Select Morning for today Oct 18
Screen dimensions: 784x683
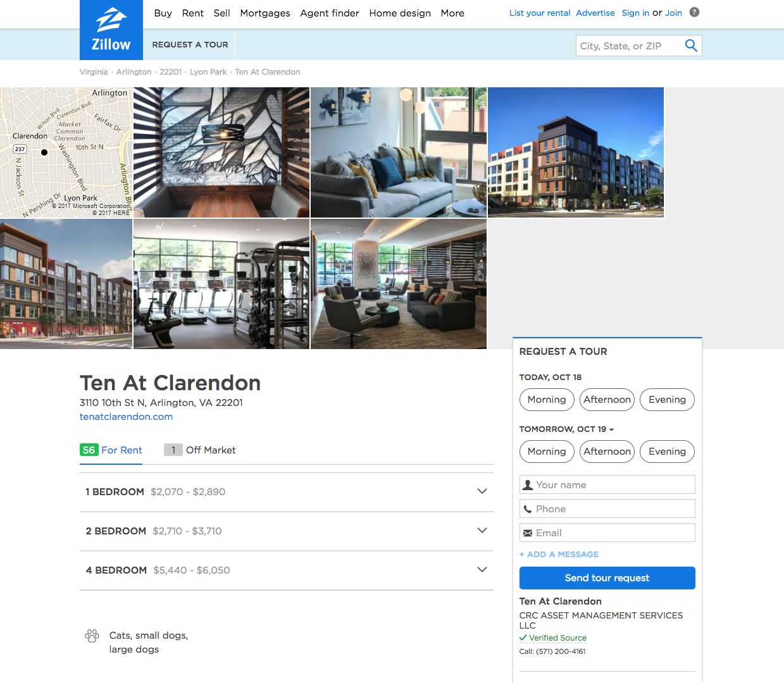point(547,400)
